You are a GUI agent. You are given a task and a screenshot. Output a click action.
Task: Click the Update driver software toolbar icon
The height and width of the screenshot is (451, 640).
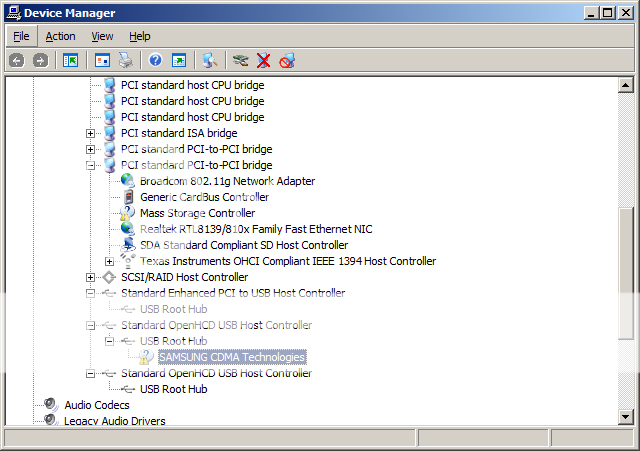pos(240,60)
